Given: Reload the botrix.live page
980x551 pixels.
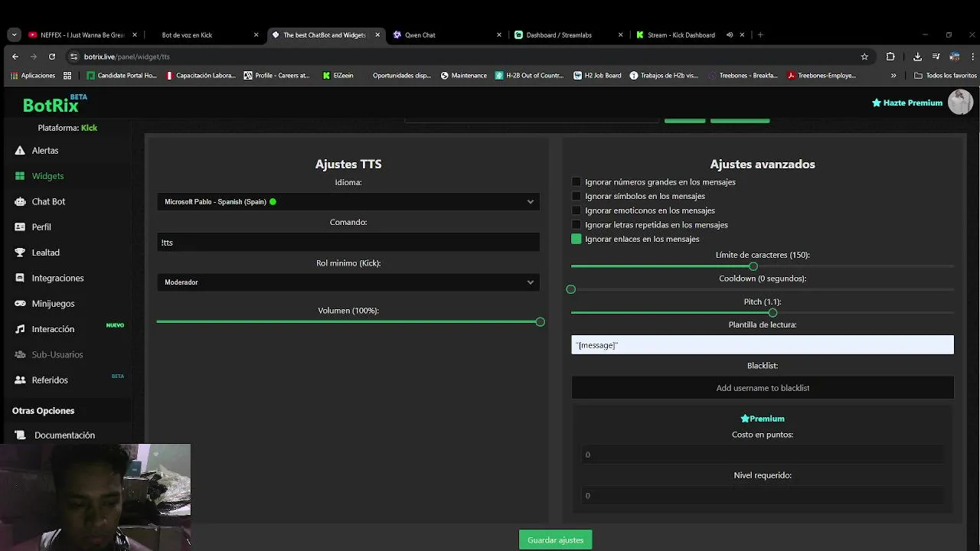Looking at the screenshot, I should pyautogui.click(x=52, y=57).
